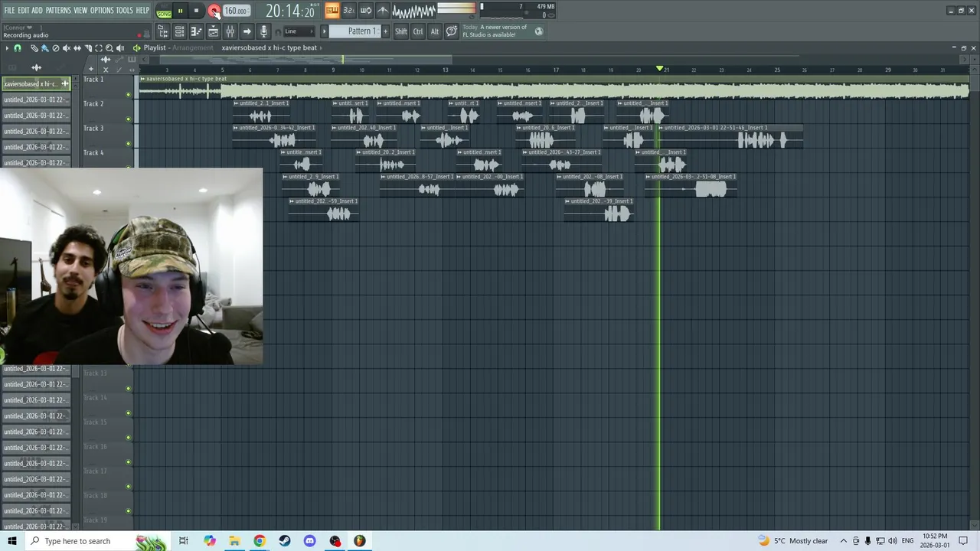Open the Mixer icon
The width and height of the screenshot is (980, 551).
click(x=230, y=31)
